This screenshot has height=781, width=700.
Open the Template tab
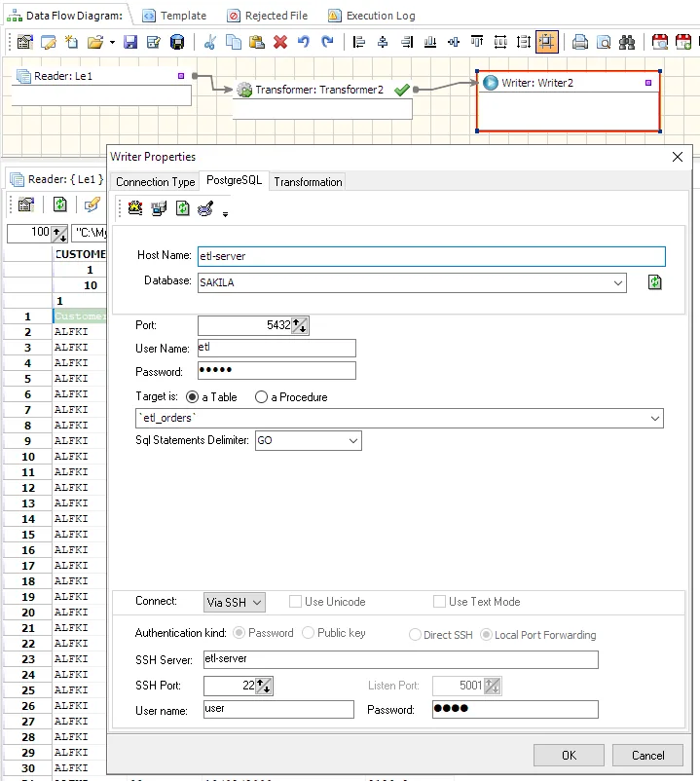[x=174, y=16]
